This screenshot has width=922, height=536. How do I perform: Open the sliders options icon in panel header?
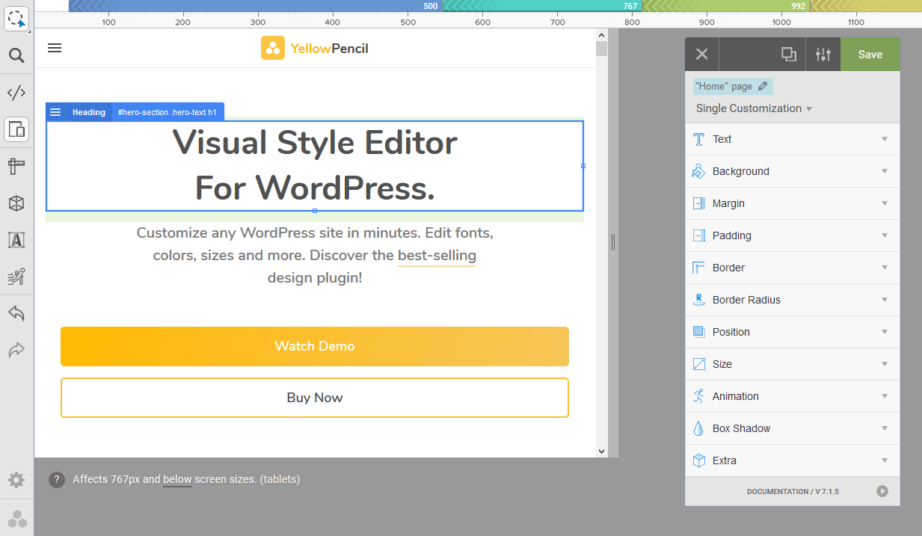(x=823, y=55)
